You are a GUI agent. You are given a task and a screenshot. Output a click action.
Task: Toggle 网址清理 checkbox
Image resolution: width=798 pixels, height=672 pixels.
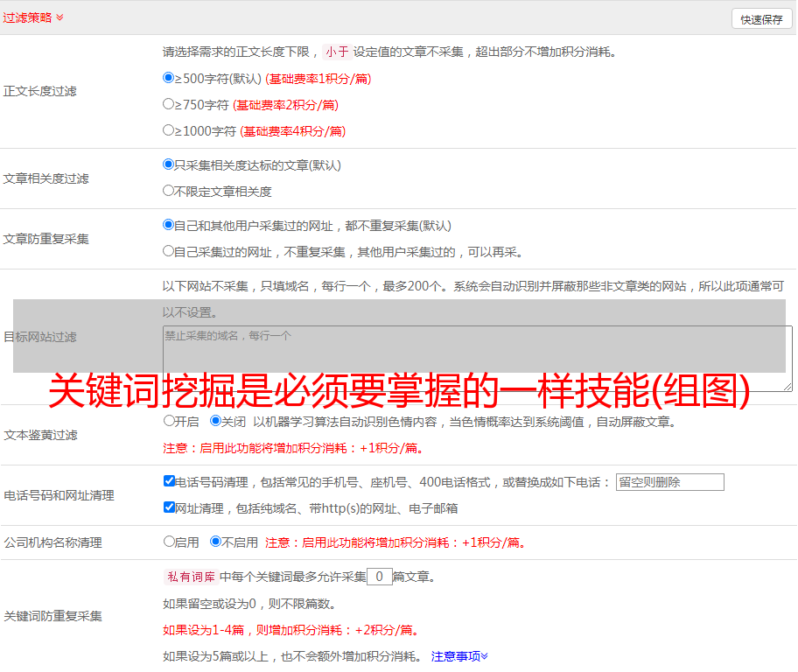tap(169, 507)
